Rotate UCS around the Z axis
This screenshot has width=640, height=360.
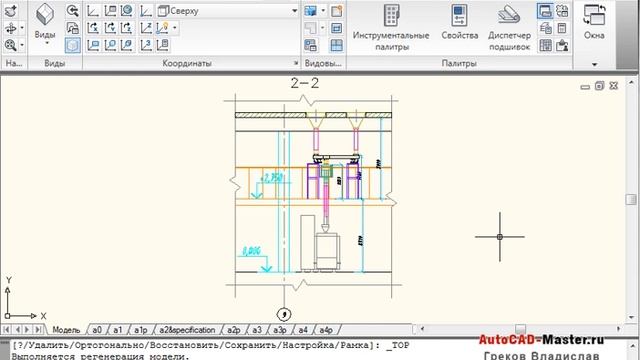pos(127,28)
